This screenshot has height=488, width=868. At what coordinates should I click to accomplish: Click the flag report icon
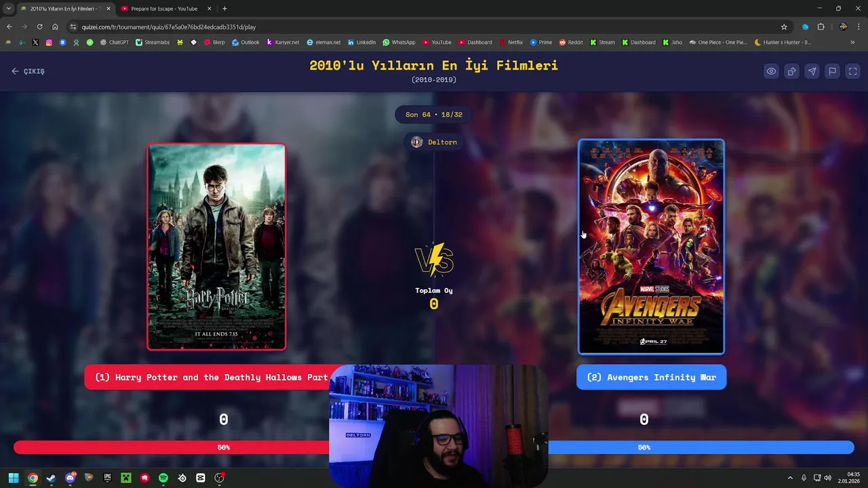tap(832, 71)
